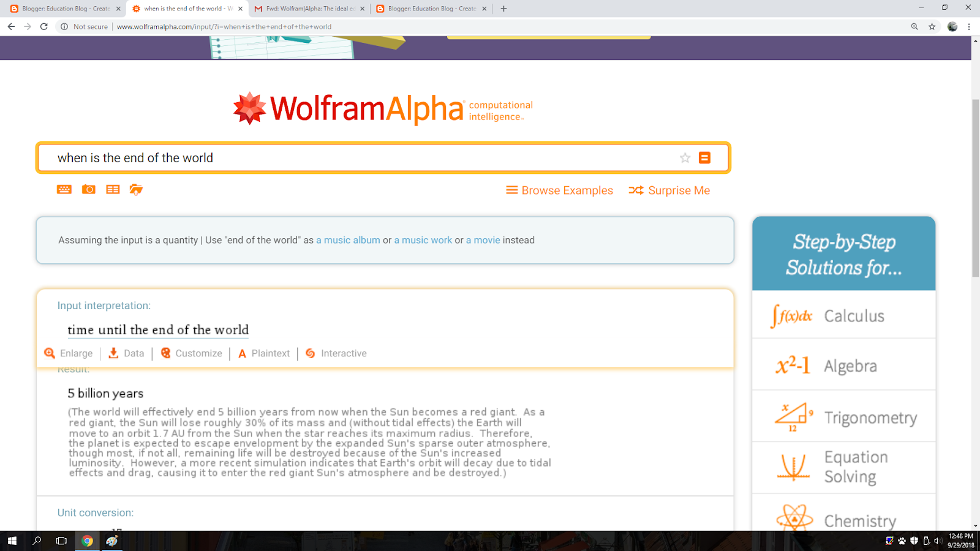Click the file upload folder icon
The width and height of the screenshot is (980, 551).
click(x=136, y=190)
